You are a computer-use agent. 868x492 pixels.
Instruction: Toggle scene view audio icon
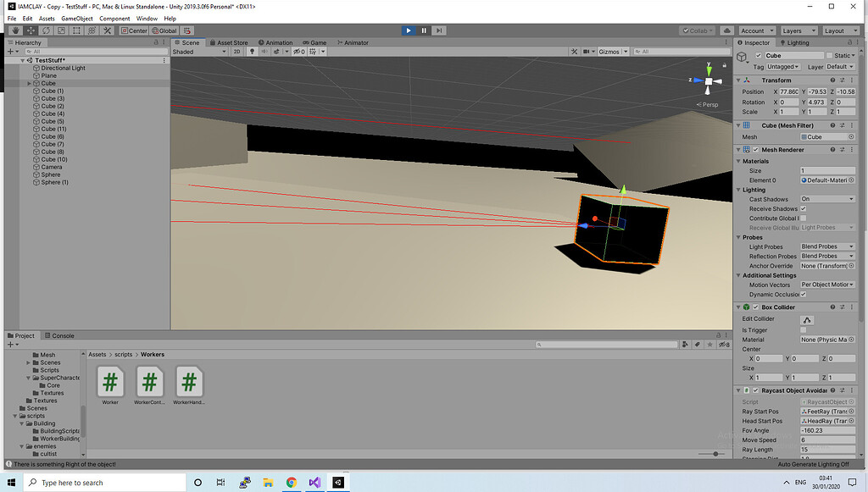pos(264,52)
